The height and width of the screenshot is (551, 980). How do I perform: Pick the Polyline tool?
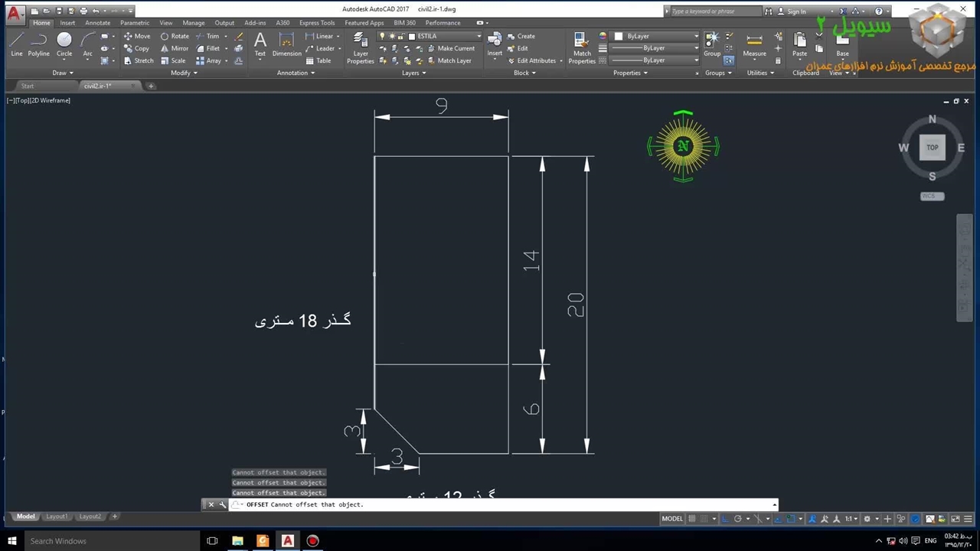coord(39,44)
